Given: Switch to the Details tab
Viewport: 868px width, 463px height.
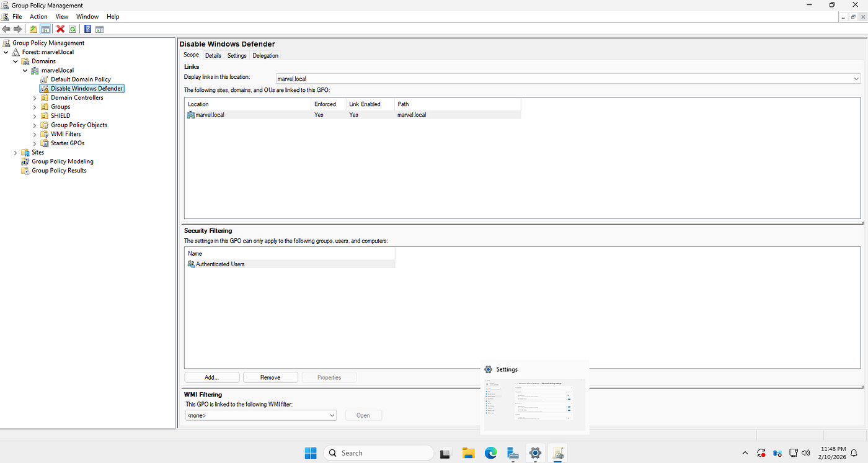Looking at the screenshot, I should pyautogui.click(x=213, y=55).
